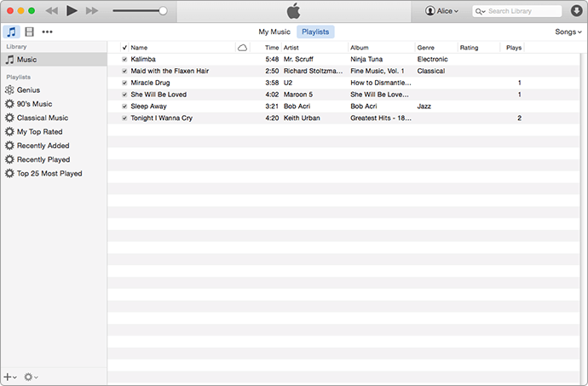Screen dimensions: 588x386
Task: Click the Keith Urban artist cell
Action: coord(302,118)
